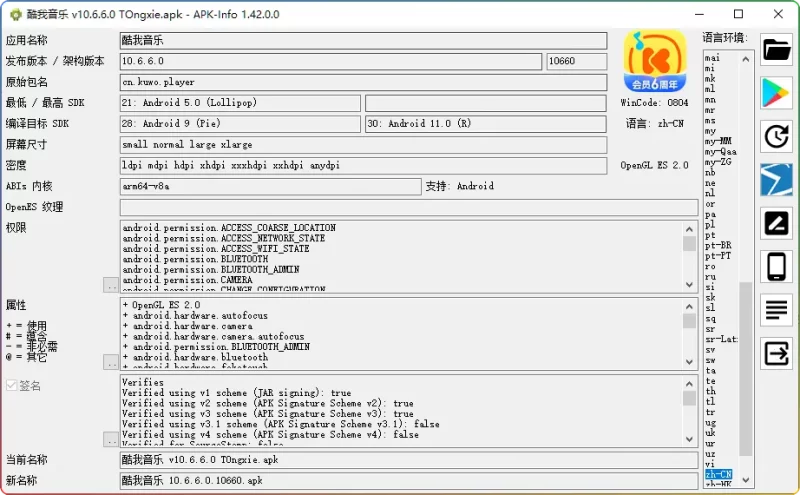Image resolution: width=800 pixels, height=495 pixels.
Task: Click the open APK folder icon
Action: coord(777,49)
